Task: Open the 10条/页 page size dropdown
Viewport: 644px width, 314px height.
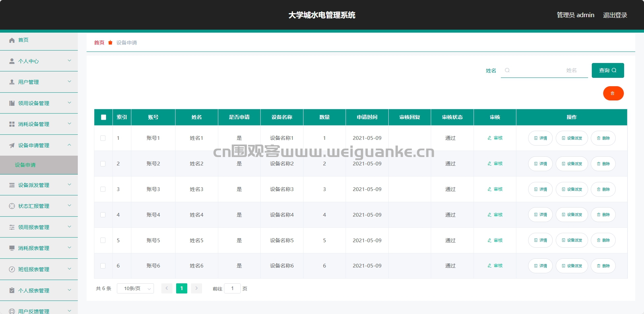Action: pyautogui.click(x=135, y=288)
